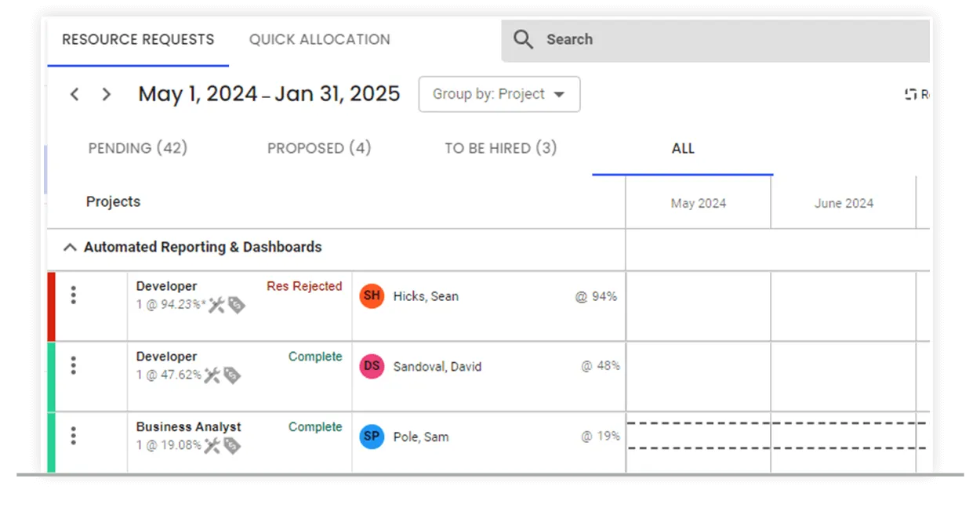The width and height of the screenshot is (980, 511).
Task: Click the search magnifier icon
Action: [524, 40]
